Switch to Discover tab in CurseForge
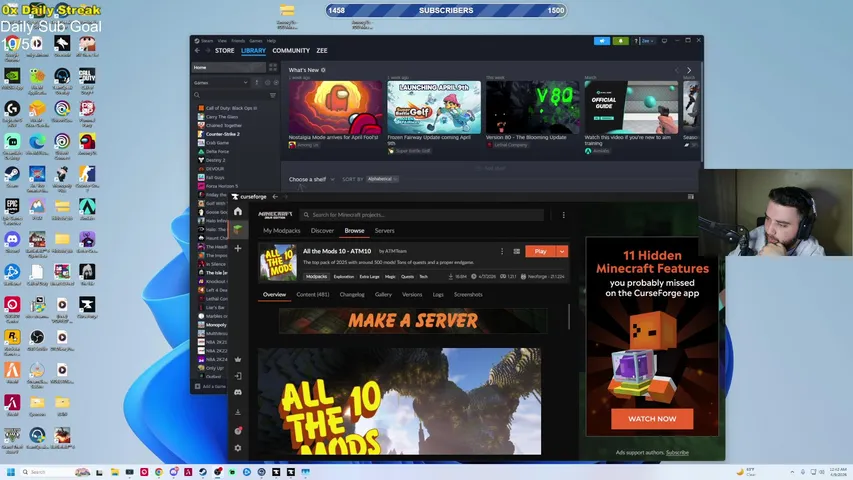This screenshot has width=853, height=480. pyautogui.click(x=322, y=231)
